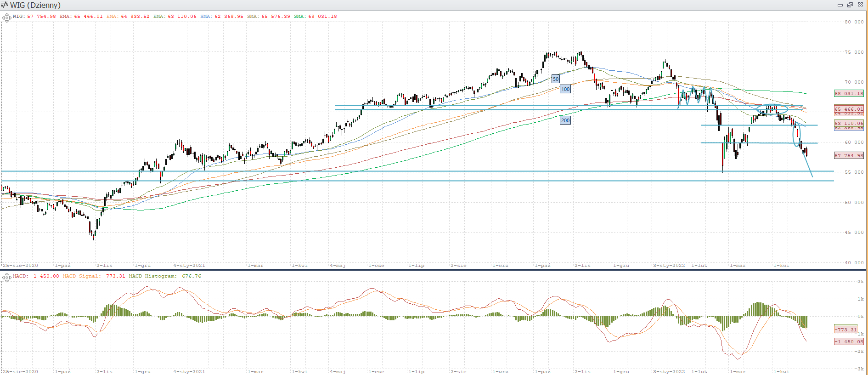
Task: Click the pan control icon on MACD panel
Action: click(x=6, y=277)
